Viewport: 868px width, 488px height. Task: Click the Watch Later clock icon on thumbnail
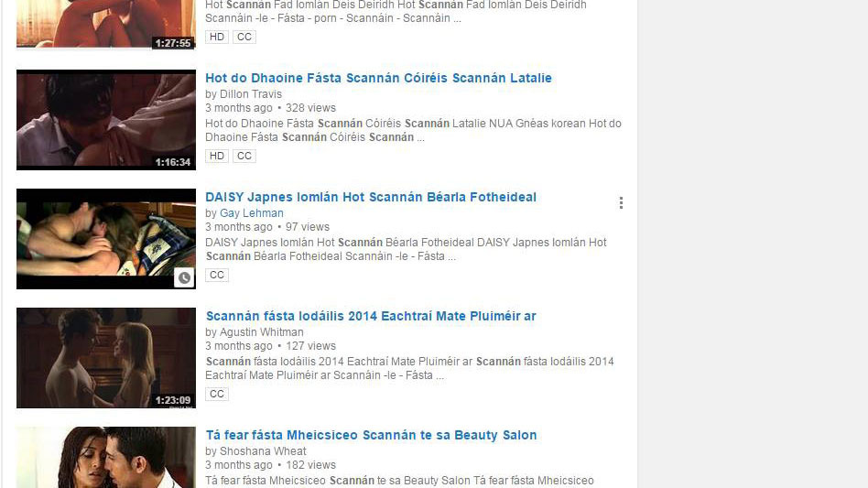[x=184, y=277]
